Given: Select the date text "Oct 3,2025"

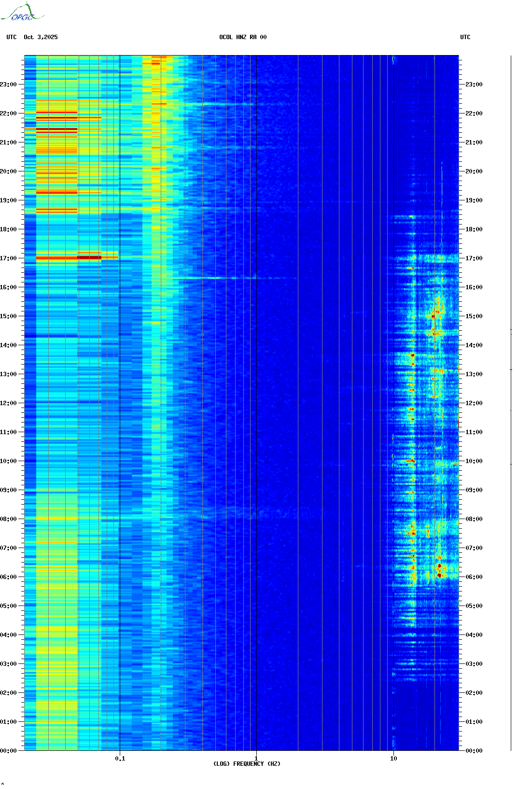Looking at the screenshot, I should 41,37.
